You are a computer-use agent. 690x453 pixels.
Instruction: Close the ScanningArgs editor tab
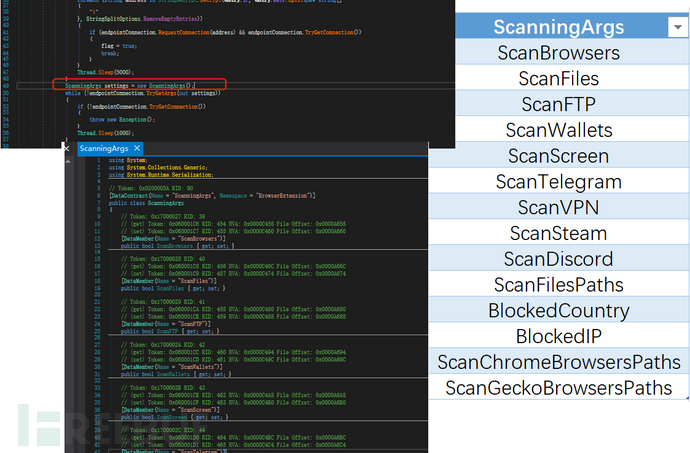[x=138, y=148]
